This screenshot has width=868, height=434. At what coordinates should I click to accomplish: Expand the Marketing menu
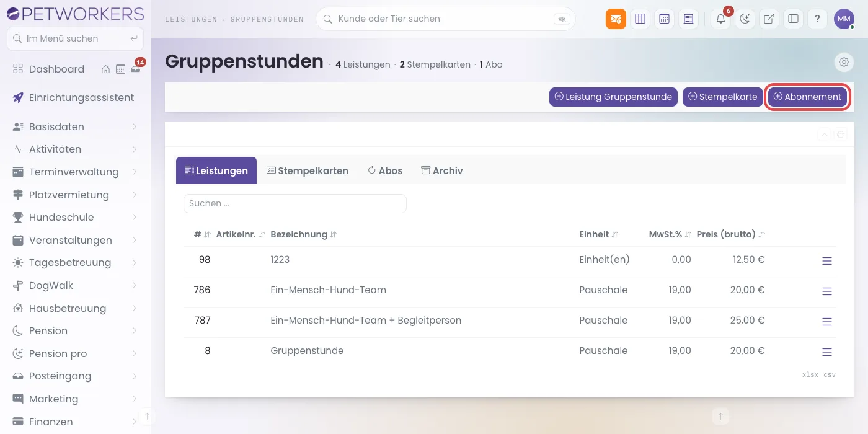coord(75,399)
